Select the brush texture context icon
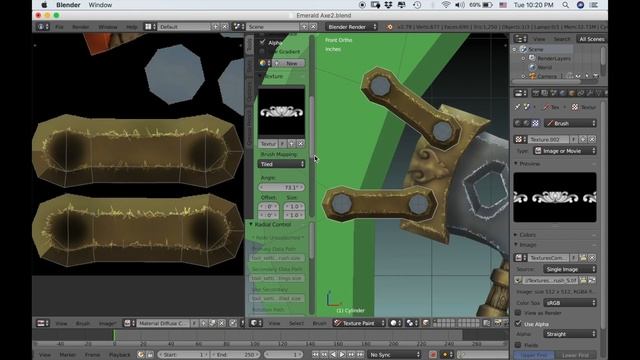Viewport: 640px width, 360px height. point(536,123)
